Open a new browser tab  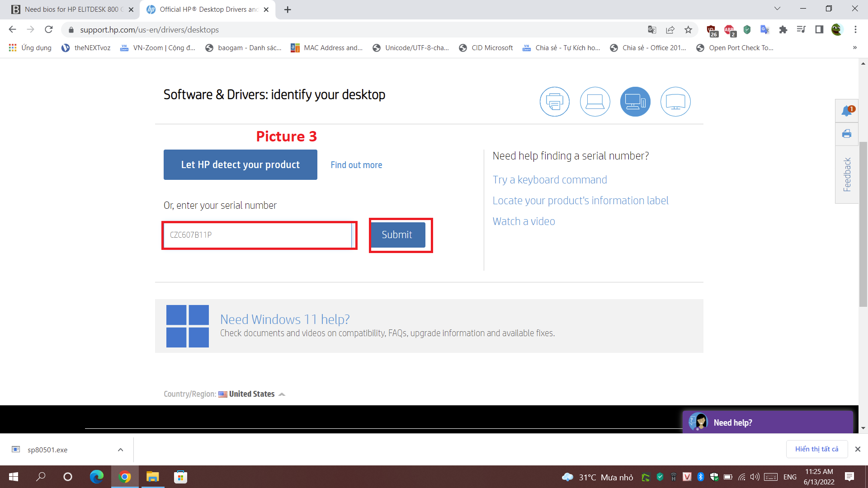[x=288, y=9]
